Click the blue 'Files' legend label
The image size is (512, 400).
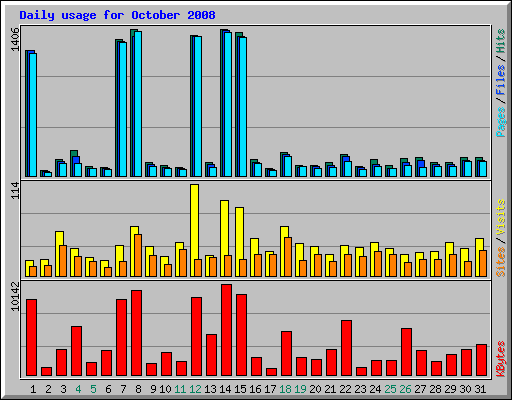(x=500, y=79)
